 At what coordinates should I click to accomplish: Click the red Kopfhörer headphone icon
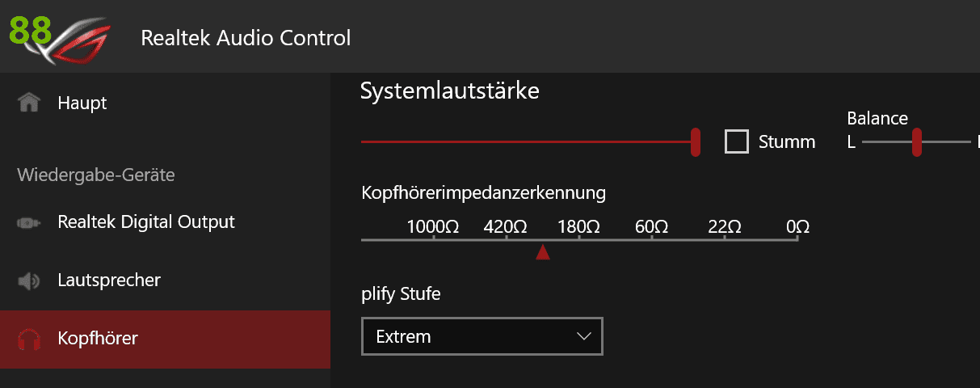click(29, 338)
